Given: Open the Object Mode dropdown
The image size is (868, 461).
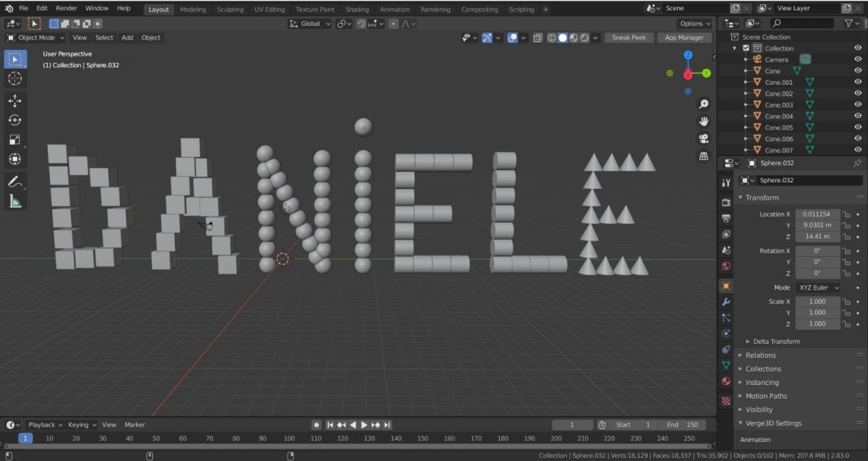Looking at the screenshot, I should (x=35, y=38).
